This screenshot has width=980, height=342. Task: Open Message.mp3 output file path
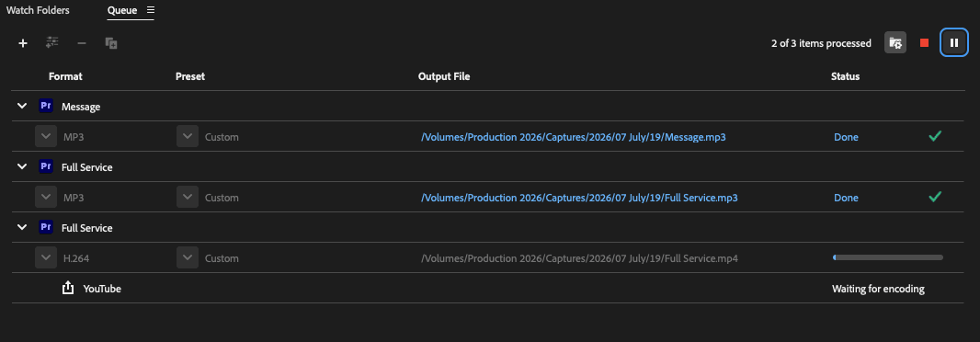[x=573, y=137]
